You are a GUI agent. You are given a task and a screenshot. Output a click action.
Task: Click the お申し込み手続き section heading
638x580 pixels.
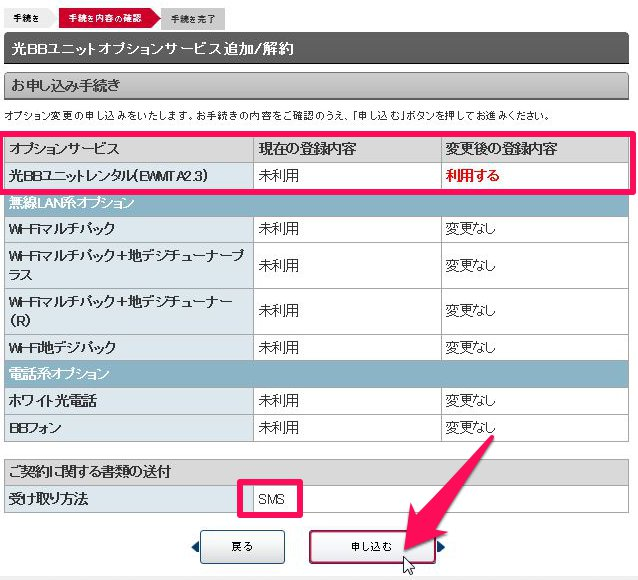[316, 86]
